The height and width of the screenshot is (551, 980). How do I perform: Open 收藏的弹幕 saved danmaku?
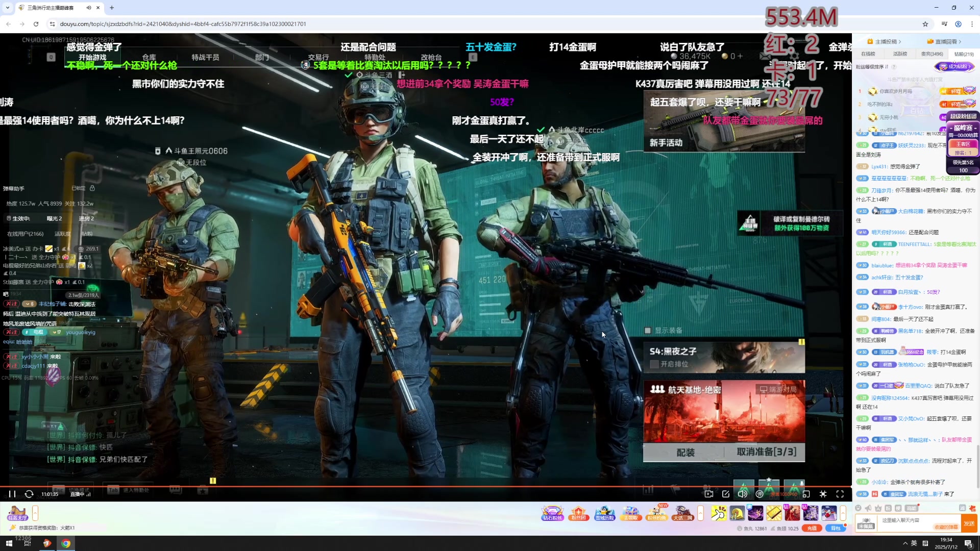946,528
